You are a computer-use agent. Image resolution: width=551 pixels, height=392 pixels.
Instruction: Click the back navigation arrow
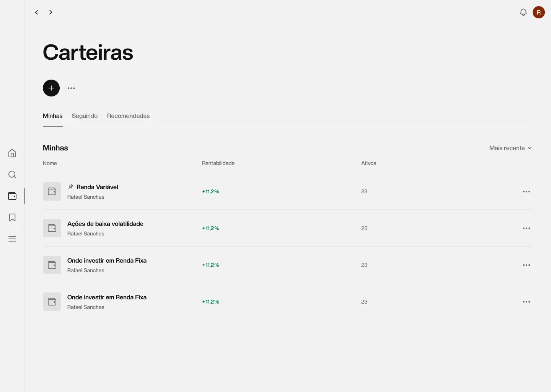coord(37,12)
